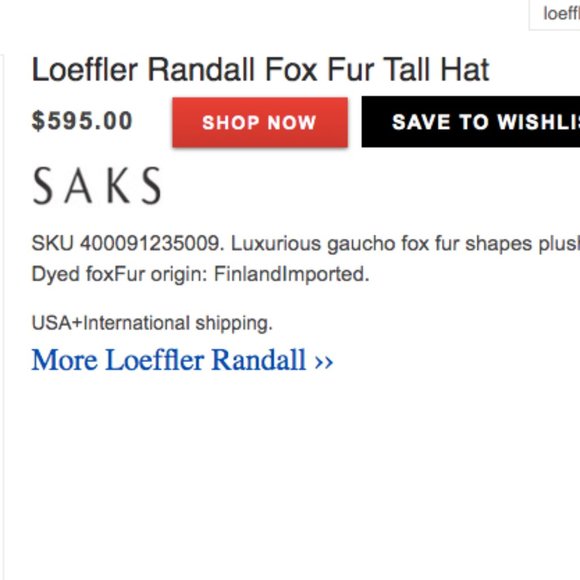Save the hat to your wishlist
The height and width of the screenshot is (580, 580).
tap(471, 122)
